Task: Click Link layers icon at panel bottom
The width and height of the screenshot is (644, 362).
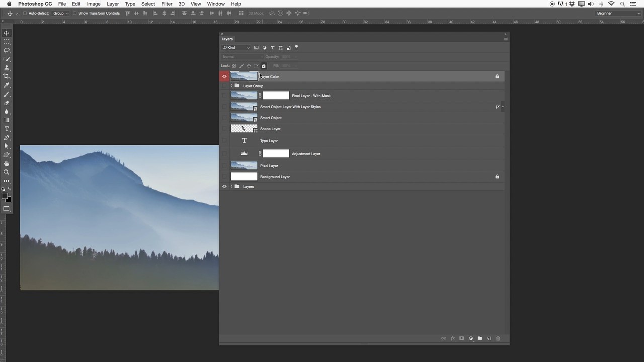Action: (443, 338)
